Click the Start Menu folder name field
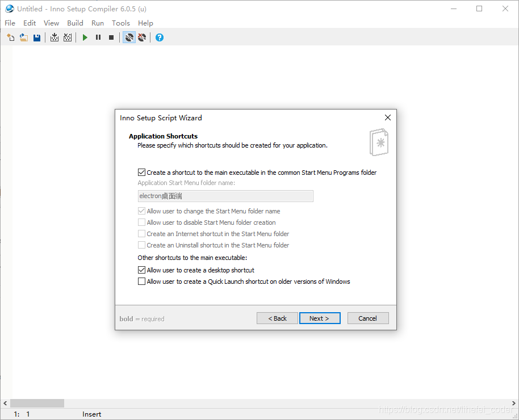 (225, 196)
